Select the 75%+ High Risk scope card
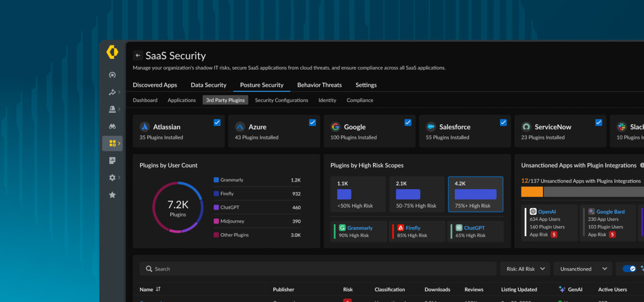 coord(475,194)
